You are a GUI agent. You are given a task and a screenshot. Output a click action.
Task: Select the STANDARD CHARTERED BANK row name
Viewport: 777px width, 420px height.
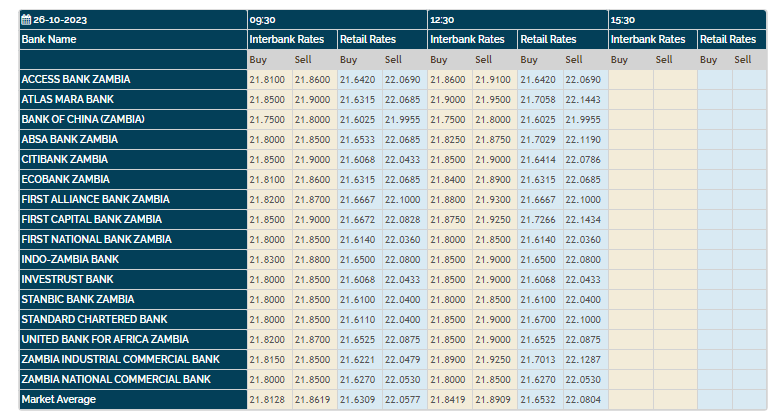(x=94, y=319)
